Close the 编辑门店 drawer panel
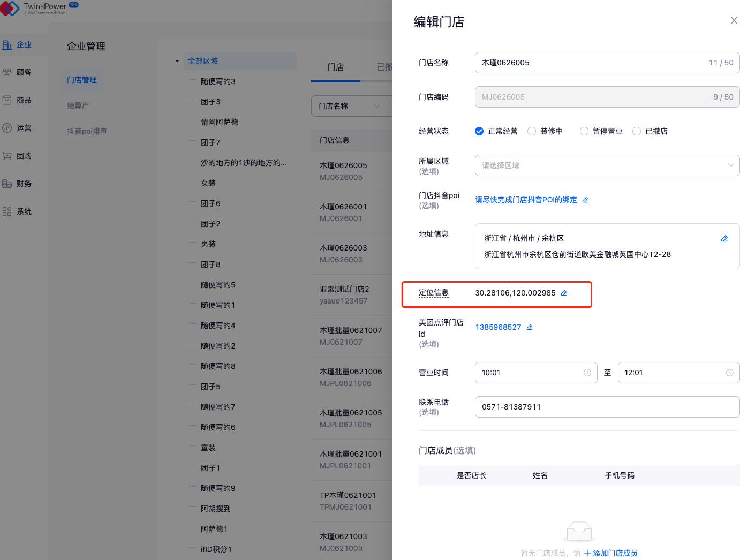755x560 pixels. point(734,20)
